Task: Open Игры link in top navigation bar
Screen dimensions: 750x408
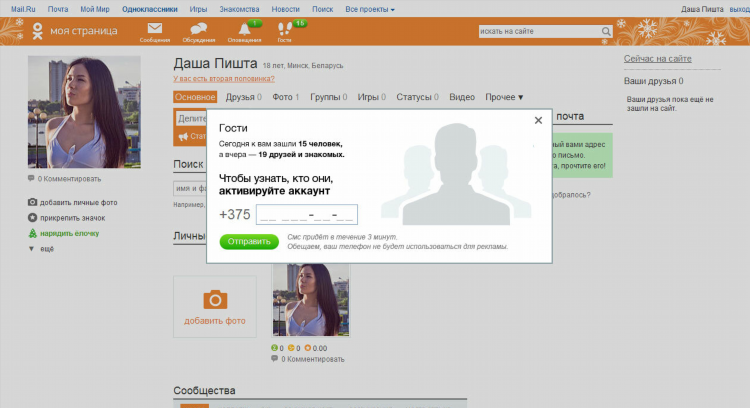Action: click(198, 9)
